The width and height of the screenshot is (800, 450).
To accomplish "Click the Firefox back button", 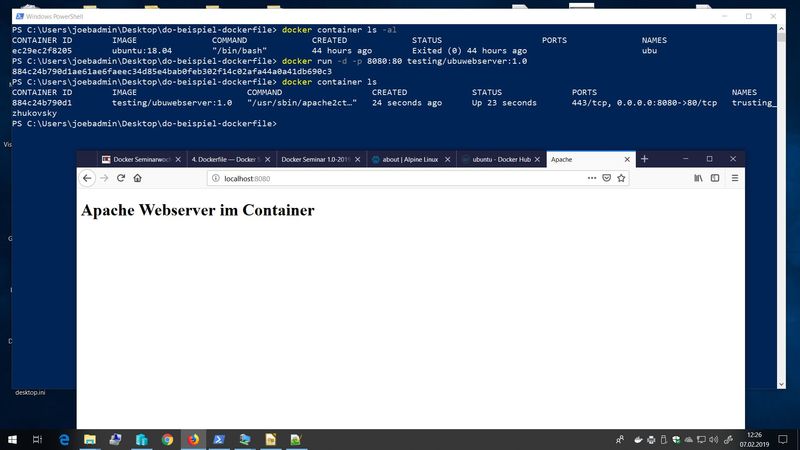I will point(87,178).
